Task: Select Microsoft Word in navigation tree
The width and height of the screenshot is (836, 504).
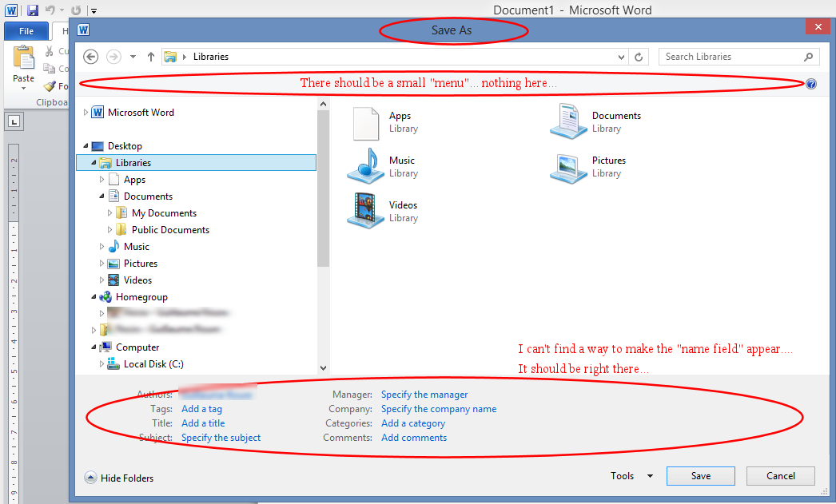Action: click(x=141, y=113)
